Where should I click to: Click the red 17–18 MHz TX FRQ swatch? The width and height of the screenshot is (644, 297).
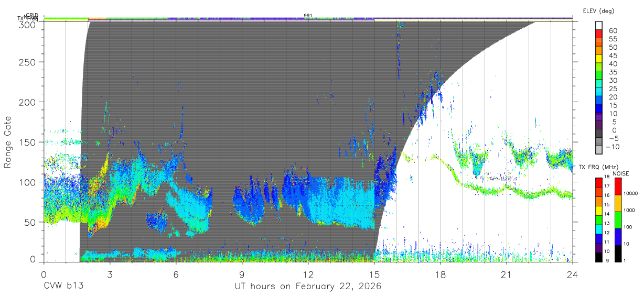[599, 182]
